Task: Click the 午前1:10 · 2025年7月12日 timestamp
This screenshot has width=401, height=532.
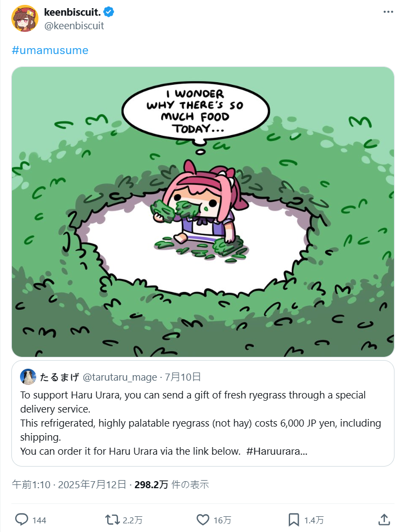Action: pyautogui.click(x=69, y=484)
